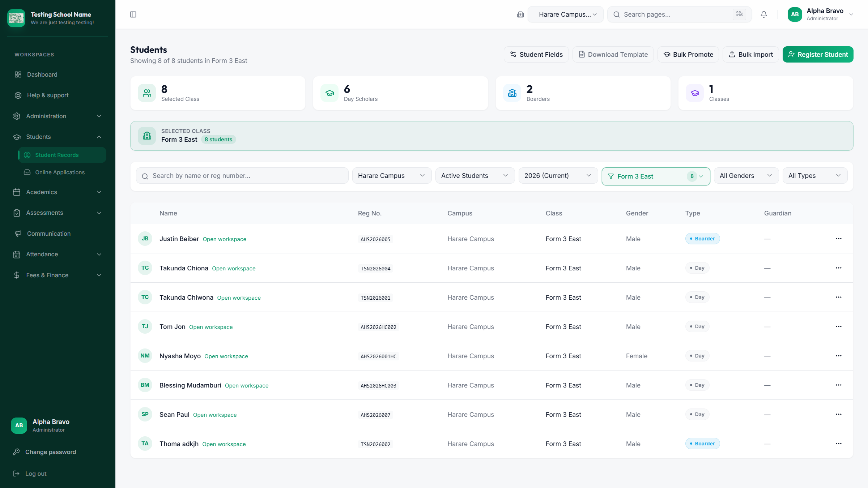Click the SP avatar for Sean Paul
868x488 pixels.
click(x=145, y=414)
